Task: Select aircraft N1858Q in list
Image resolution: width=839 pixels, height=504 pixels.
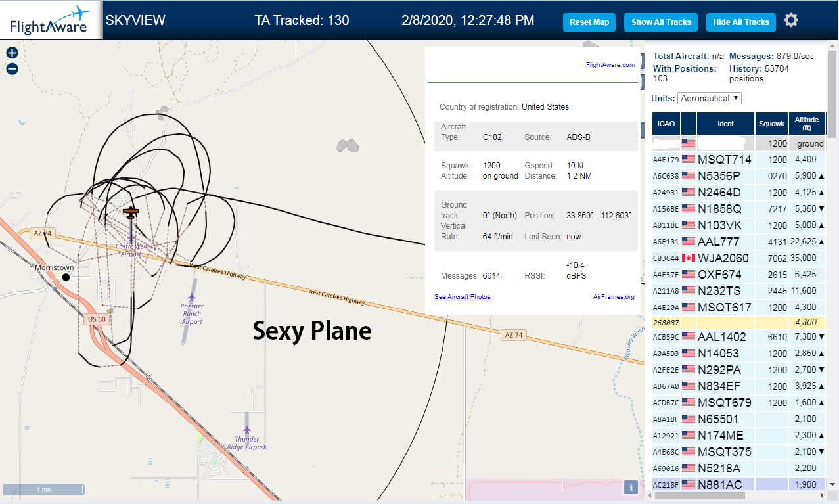Action: (739, 208)
